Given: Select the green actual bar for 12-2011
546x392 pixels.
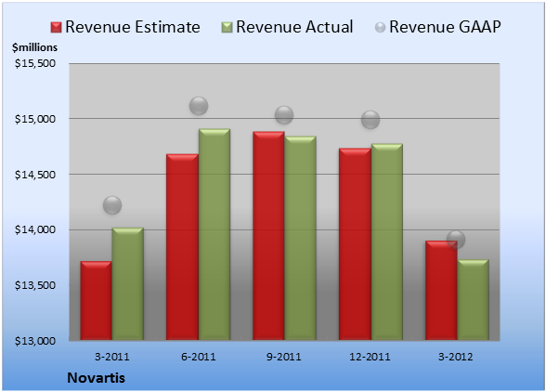Looking at the screenshot, I should [x=387, y=242].
